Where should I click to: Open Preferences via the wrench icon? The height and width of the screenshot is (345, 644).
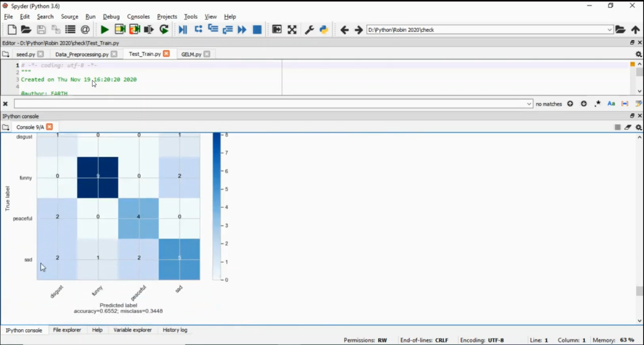(309, 30)
